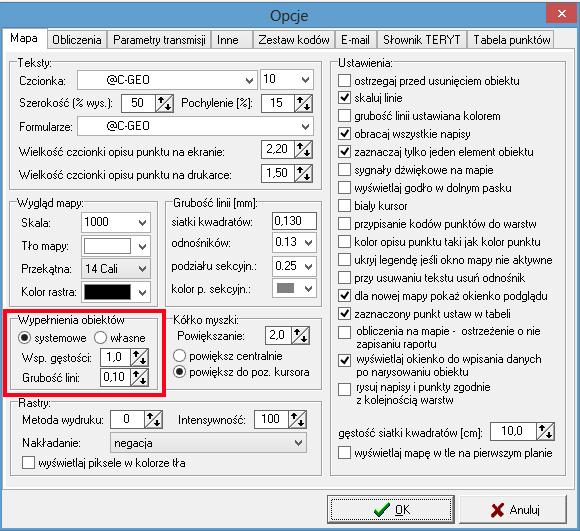580x531 pixels.
Task: Toggle obracaj wszystkie napisy checkbox
Action: coord(344,133)
